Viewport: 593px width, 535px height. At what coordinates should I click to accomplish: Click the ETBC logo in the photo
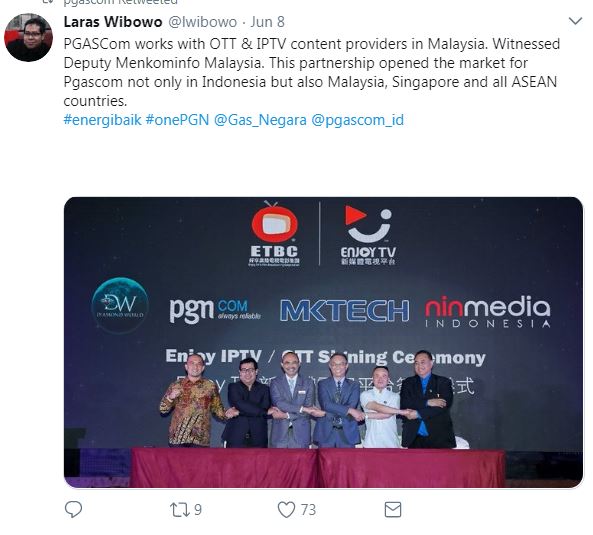[x=275, y=234]
